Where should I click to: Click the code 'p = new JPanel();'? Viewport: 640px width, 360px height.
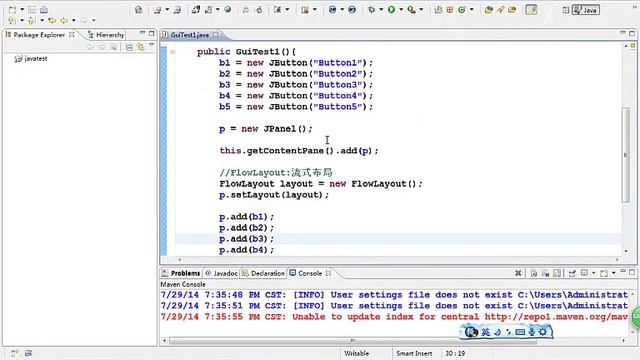[266, 129]
